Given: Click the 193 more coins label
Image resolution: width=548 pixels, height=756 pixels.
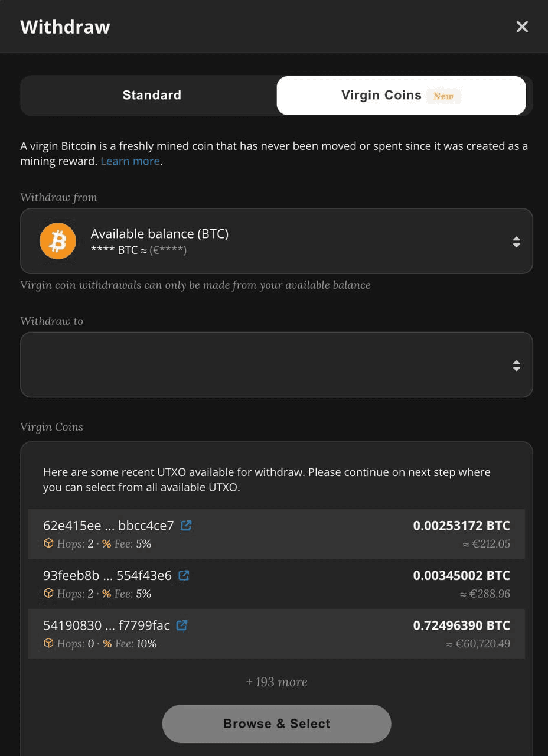Looking at the screenshot, I should pyautogui.click(x=276, y=682).
